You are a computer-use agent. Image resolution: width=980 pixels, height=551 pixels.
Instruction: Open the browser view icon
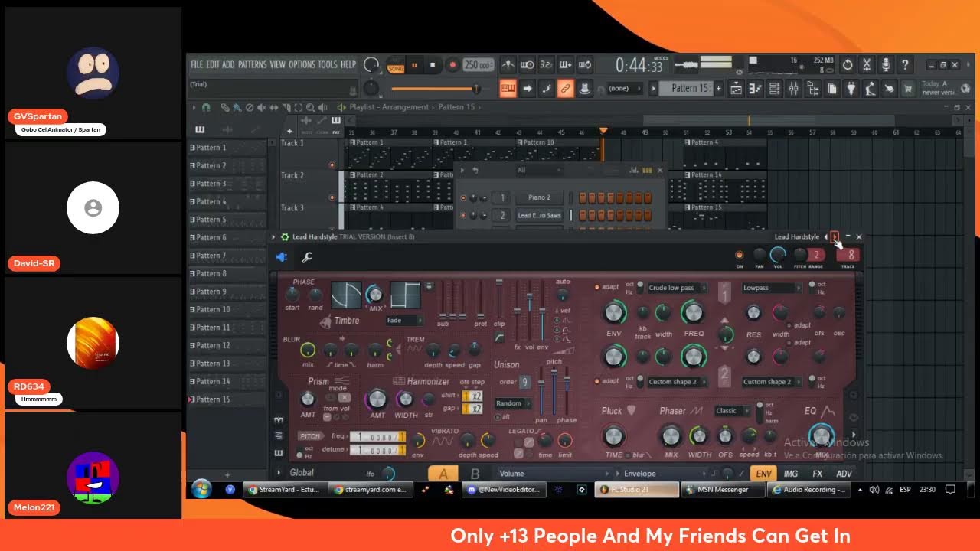[812, 89]
